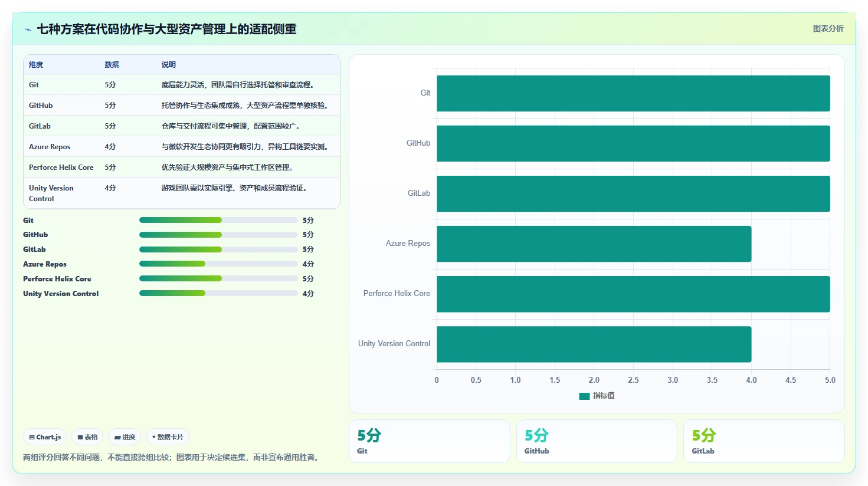Click the Unity Version Control y-axis label

[x=394, y=344]
